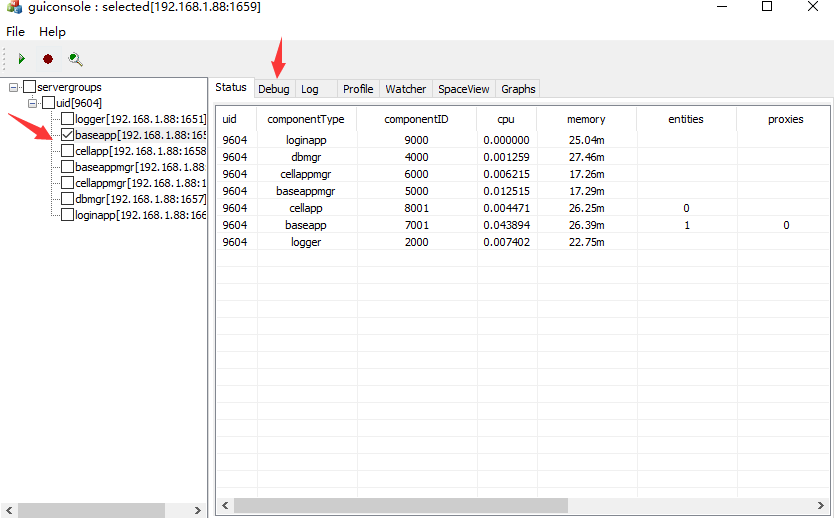Open the File menu
The height and width of the screenshot is (518, 834).
coord(15,32)
